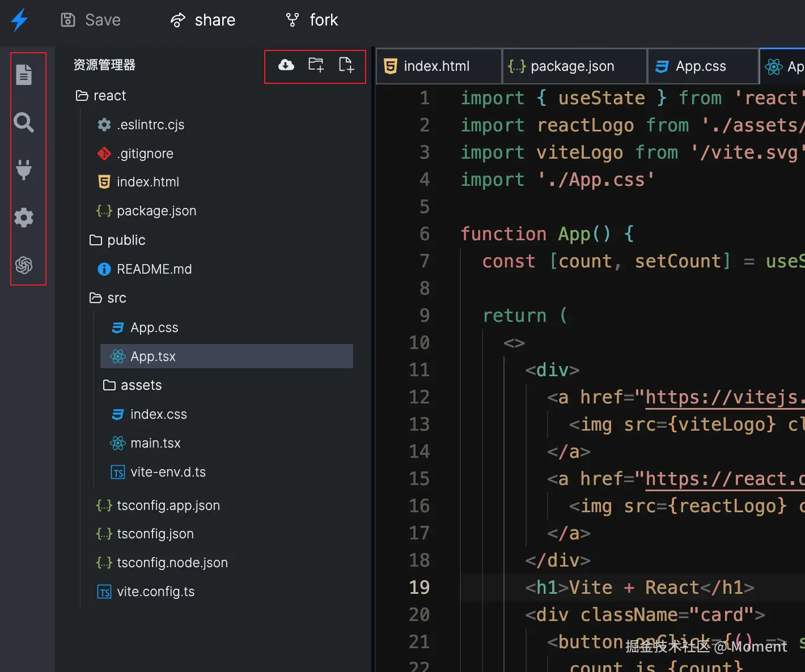
Task: Switch to the index.html tab
Action: click(x=439, y=66)
